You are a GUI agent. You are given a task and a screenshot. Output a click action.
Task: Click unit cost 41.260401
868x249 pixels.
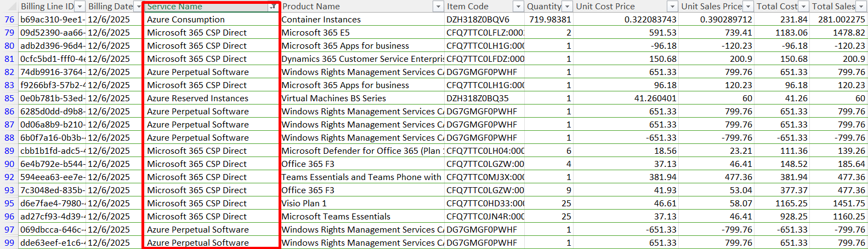(626, 99)
